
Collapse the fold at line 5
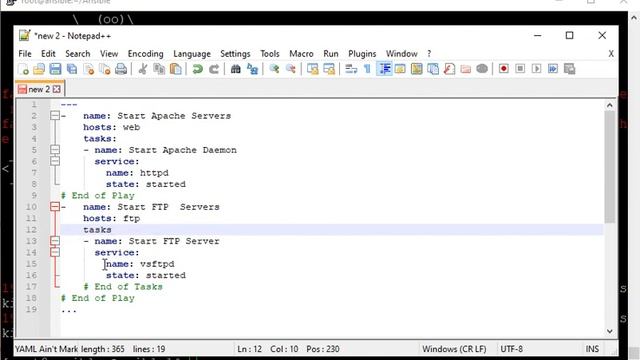(55, 150)
